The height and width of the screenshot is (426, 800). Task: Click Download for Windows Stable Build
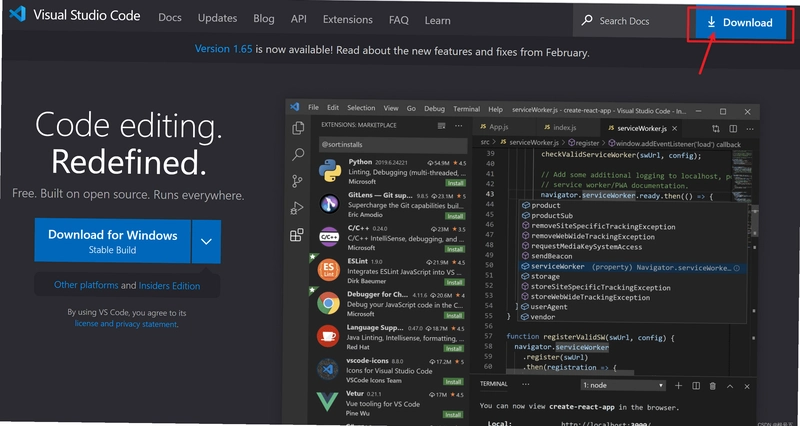[x=113, y=241]
